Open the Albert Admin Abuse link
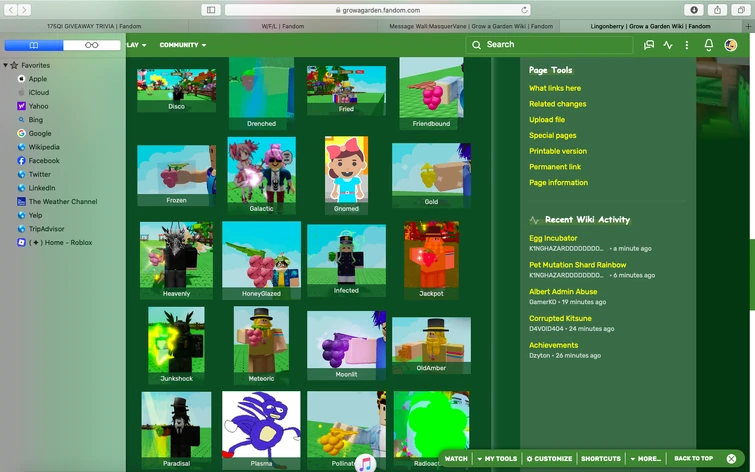Screen dimensions: 755x472 click(x=563, y=291)
